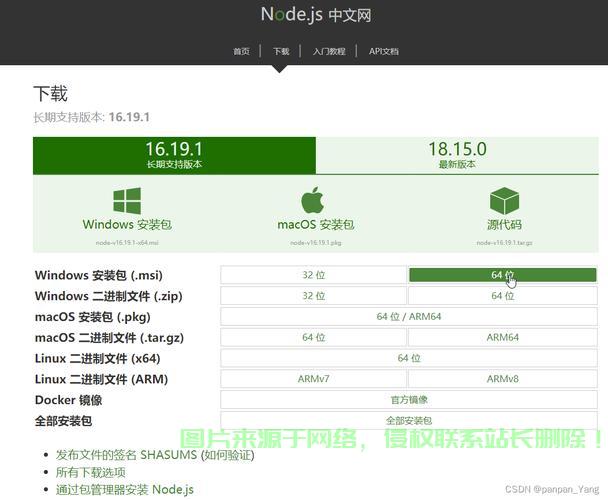Open the 首页 navigation item
This screenshot has width=608, height=500.
[241, 51]
